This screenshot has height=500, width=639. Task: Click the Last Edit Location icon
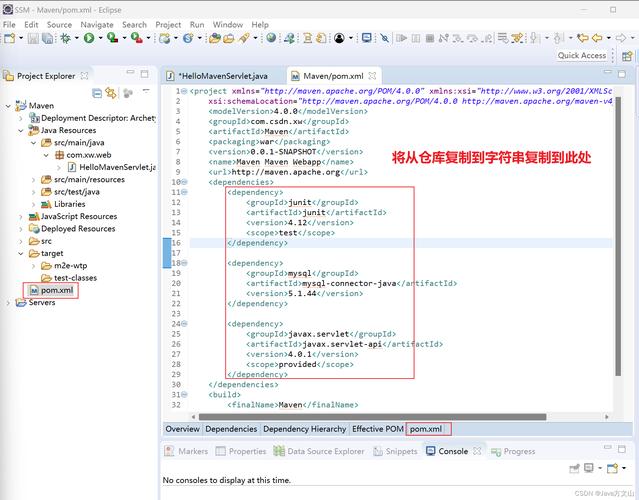pyautogui.click(x=582, y=38)
